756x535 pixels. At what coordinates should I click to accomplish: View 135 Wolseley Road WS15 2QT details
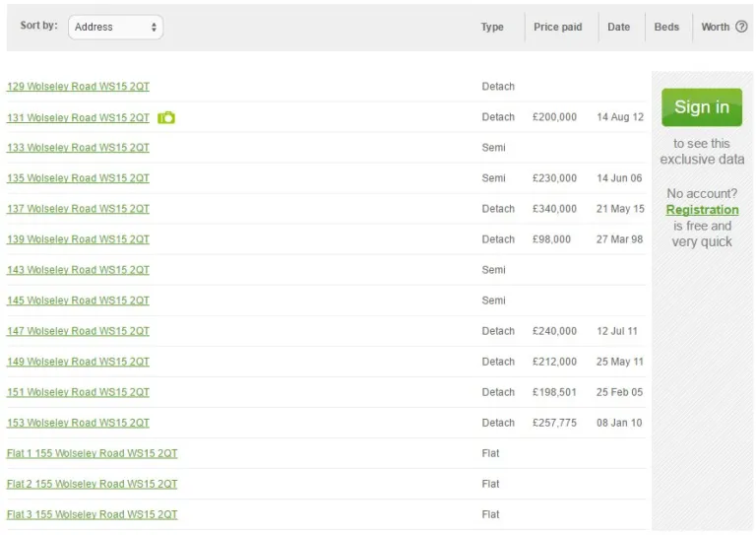(x=78, y=178)
